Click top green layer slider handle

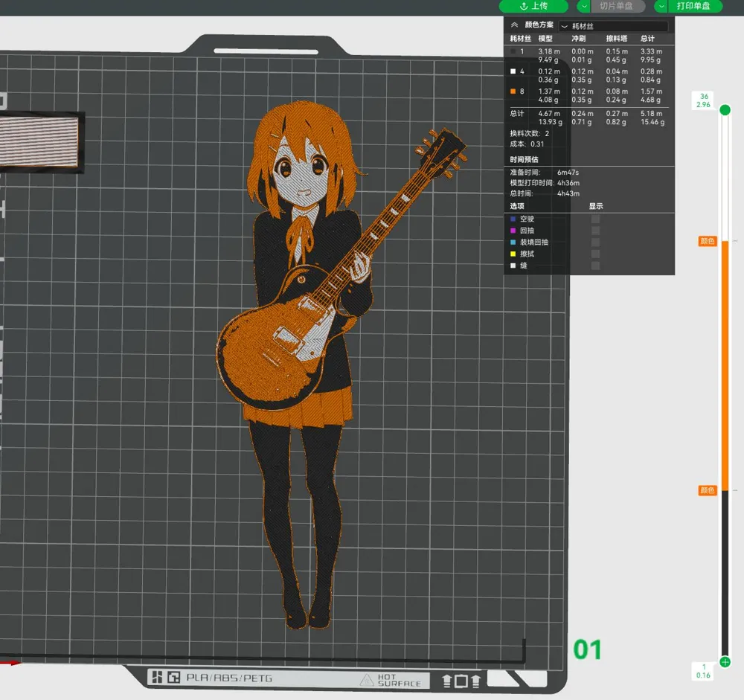[725, 110]
